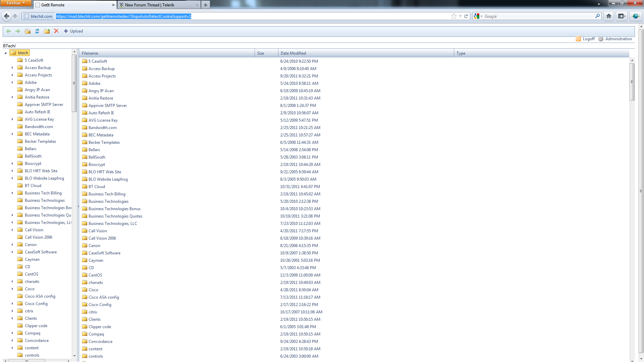The image size is (644, 362).
Task: Click the Logoff link
Action: [x=588, y=39]
